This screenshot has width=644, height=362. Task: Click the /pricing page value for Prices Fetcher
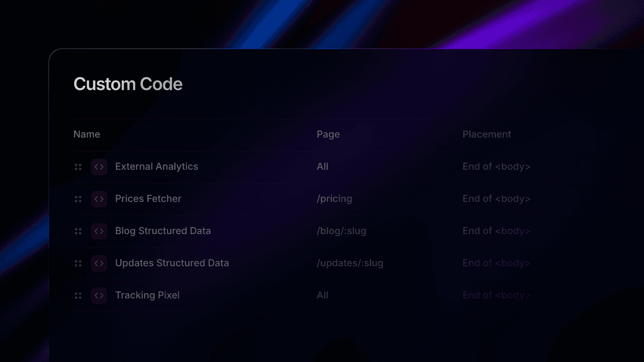334,199
